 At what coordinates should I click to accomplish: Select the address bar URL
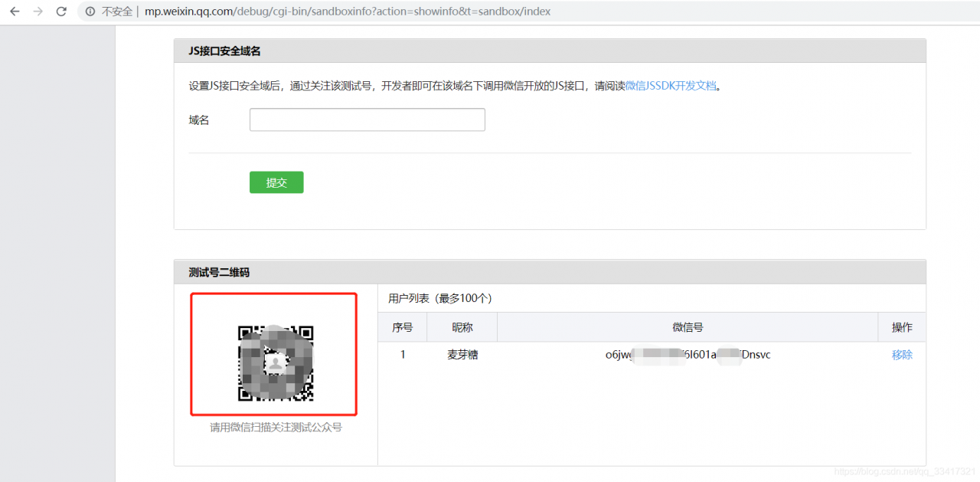point(347,11)
